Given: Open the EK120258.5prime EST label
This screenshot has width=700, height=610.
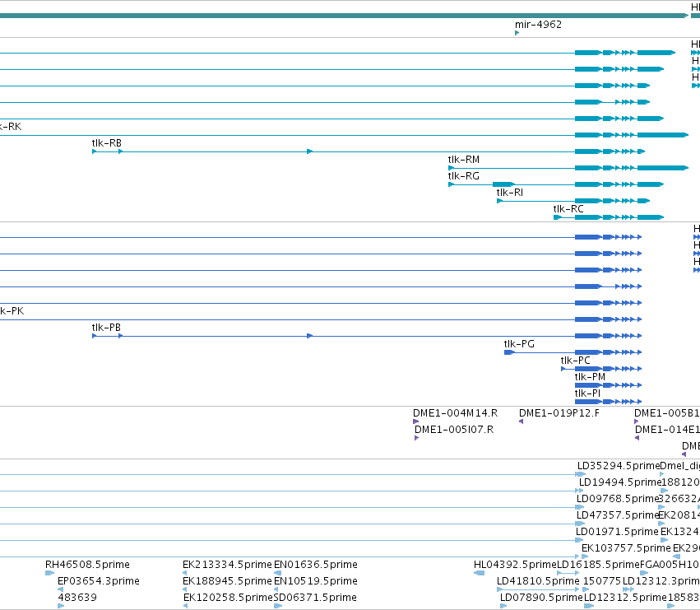Looking at the screenshot, I should [228, 598].
